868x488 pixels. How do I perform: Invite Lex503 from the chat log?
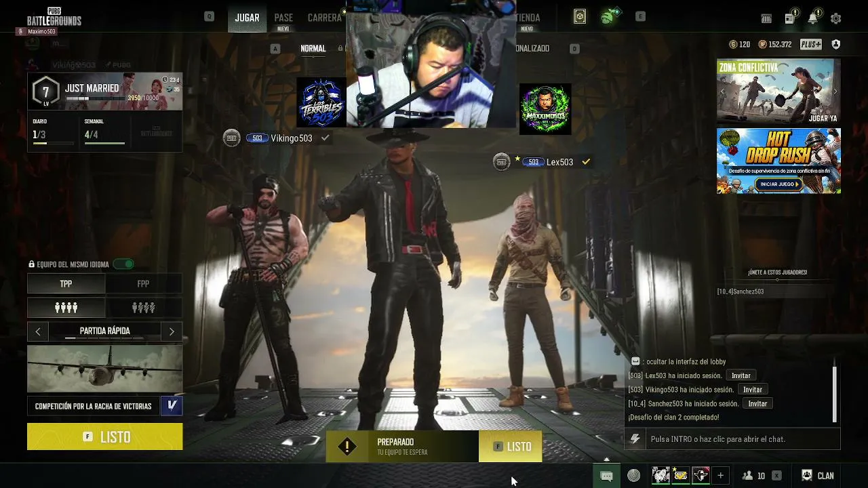(x=741, y=375)
